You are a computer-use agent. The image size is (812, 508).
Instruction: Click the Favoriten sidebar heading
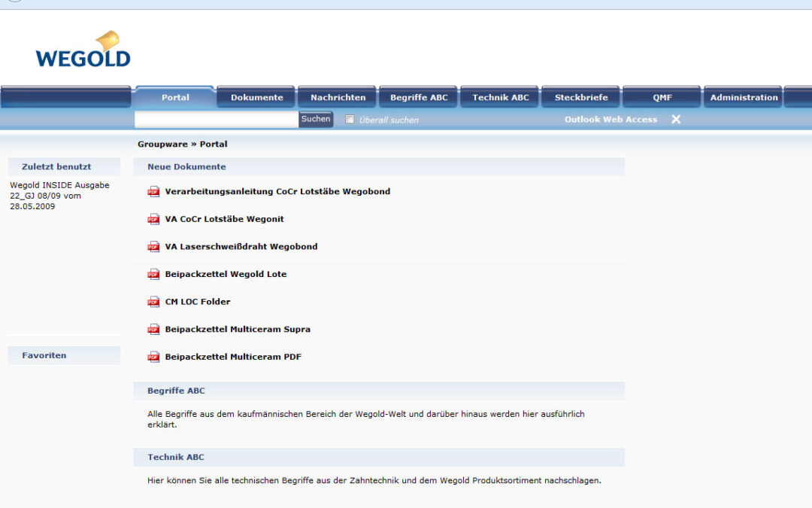pos(44,355)
